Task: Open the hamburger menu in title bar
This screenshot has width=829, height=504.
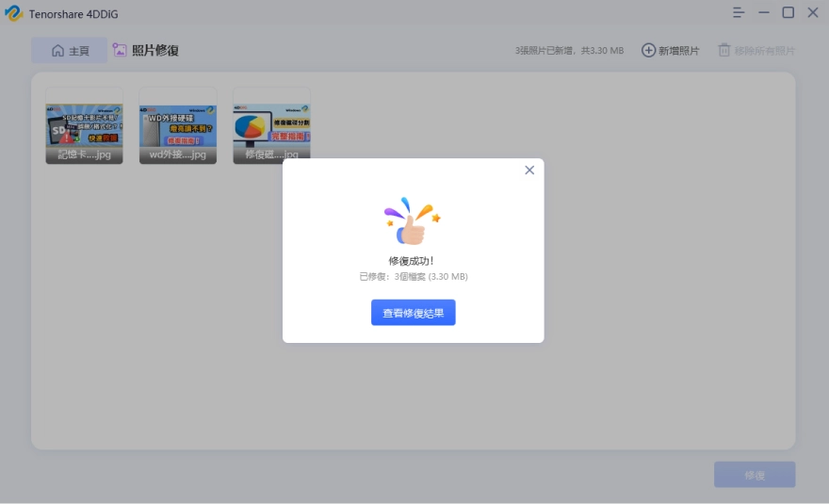Action: click(x=739, y=13)
